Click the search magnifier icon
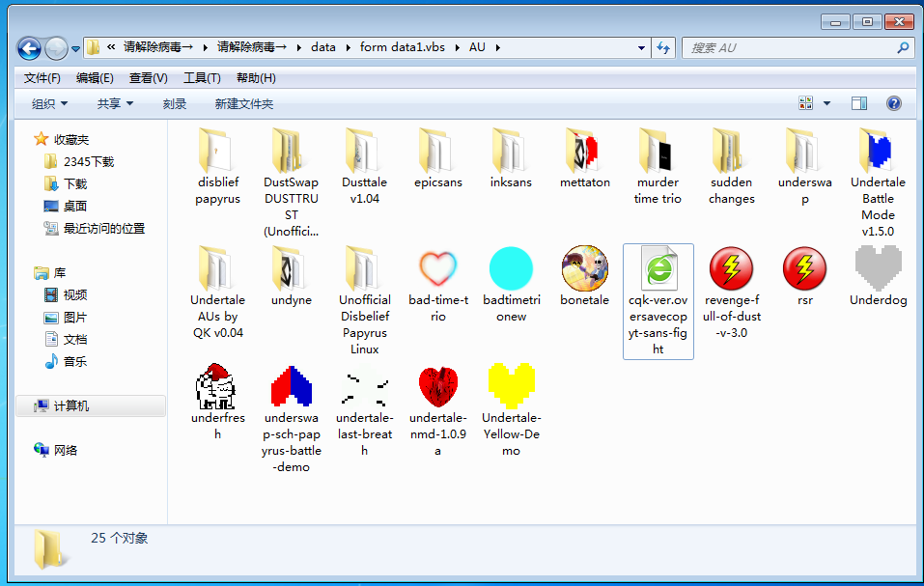The height and width of the screenshot is (586, 924). coord(902,47)
